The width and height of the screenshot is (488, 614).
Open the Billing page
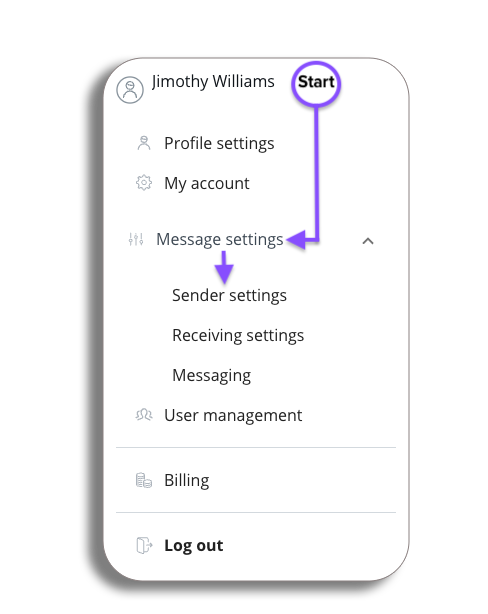coord(187,480)
